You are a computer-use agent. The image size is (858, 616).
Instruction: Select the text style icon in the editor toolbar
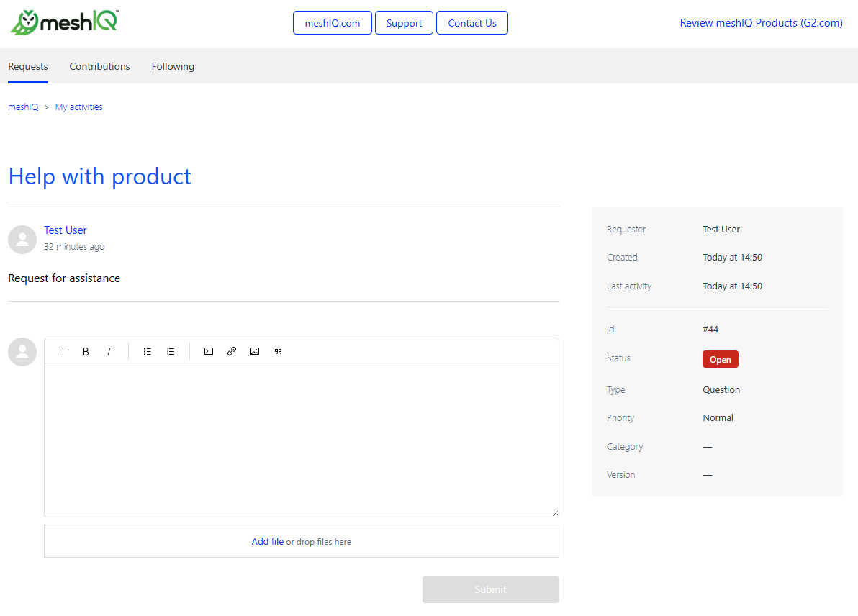tap(63, 351)
